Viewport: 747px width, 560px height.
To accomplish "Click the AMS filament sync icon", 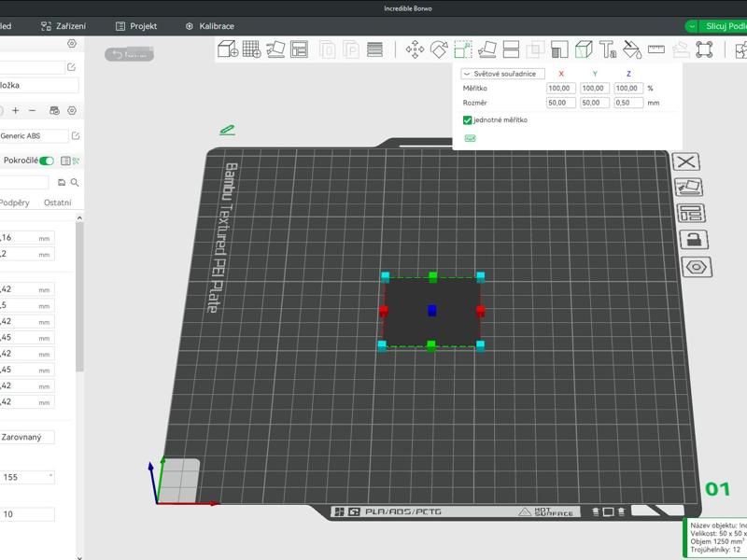I will (x=55, y=110).
